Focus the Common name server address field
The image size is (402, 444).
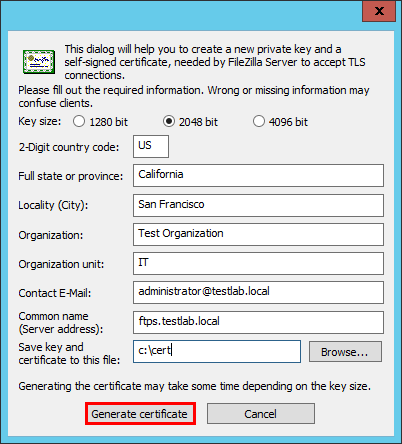tap(258, 322)
